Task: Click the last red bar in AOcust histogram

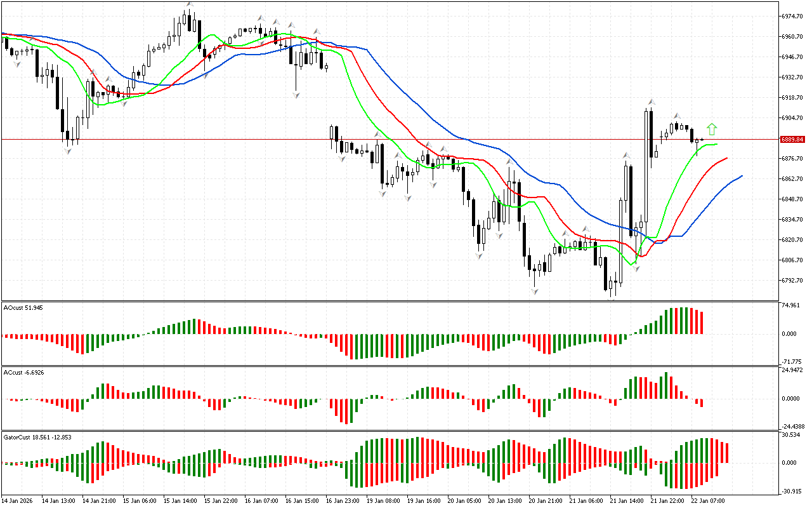Action: 702,323
